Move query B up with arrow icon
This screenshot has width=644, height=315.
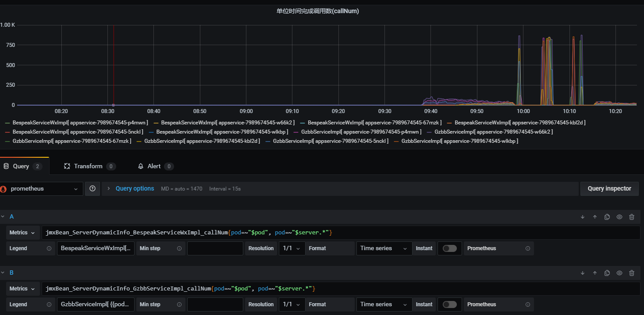tap(595, 273)
